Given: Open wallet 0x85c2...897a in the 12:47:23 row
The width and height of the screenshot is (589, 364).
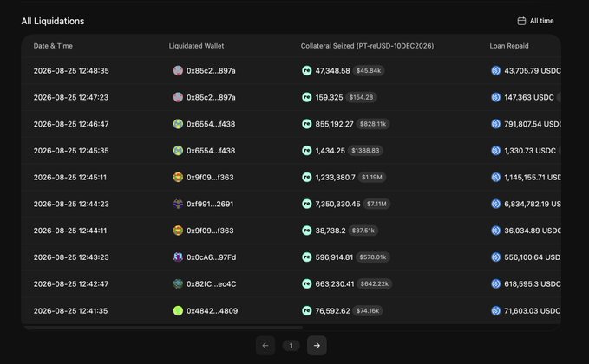Looking at the screenshot, I should [211, 97].
